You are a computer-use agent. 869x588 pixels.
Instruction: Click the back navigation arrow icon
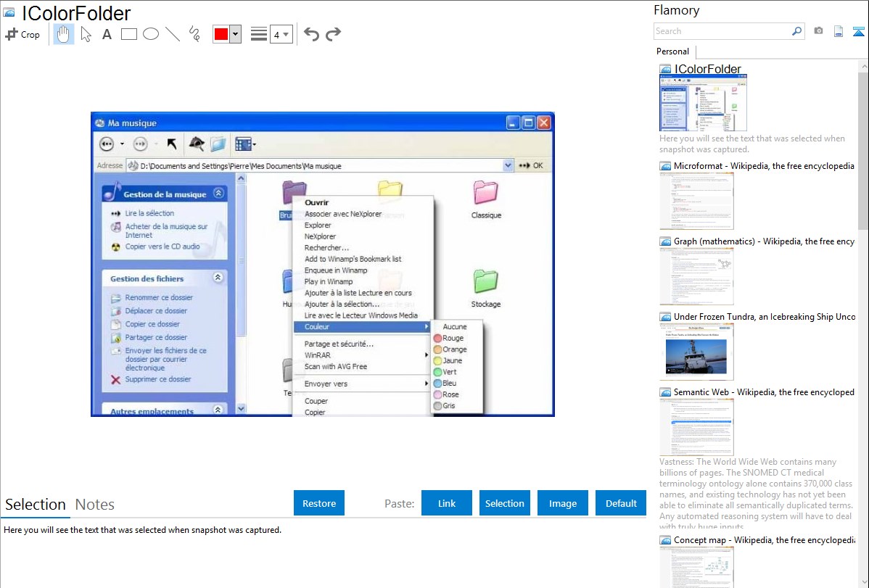(x=107, y=144)
